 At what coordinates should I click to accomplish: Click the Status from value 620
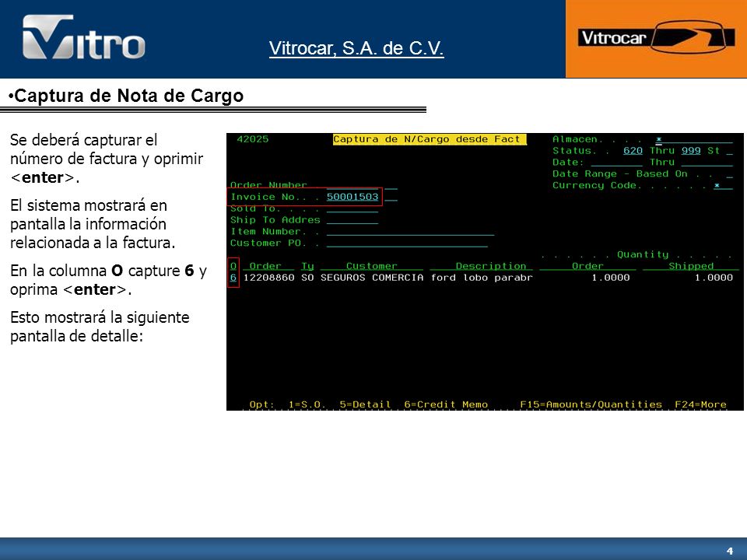[x=633, y=151]
